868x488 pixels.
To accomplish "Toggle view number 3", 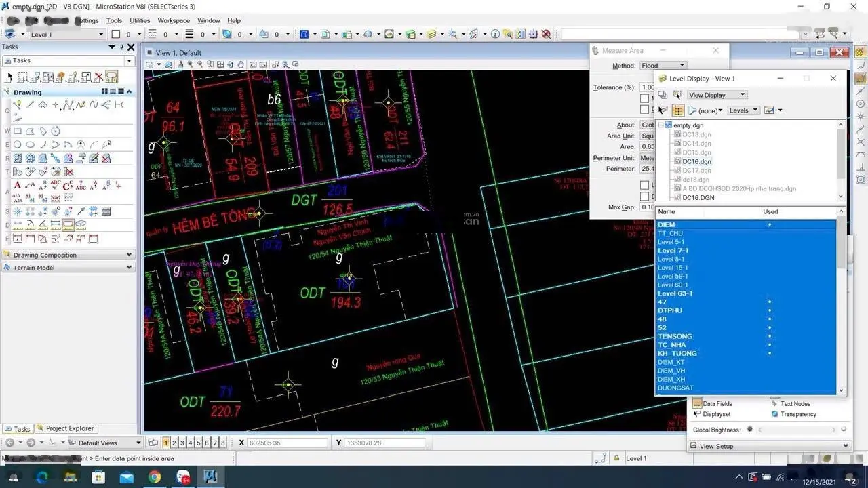I will click(x=182, y=443).
